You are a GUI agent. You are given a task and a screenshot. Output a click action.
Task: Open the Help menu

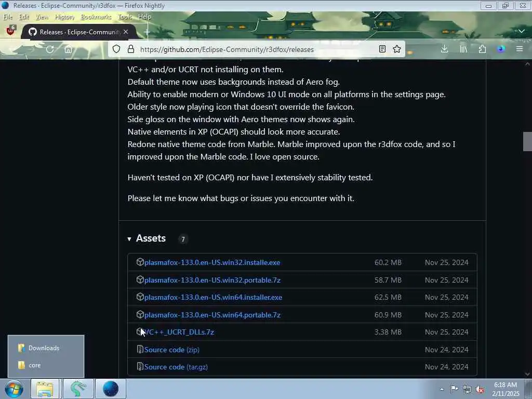144,17
